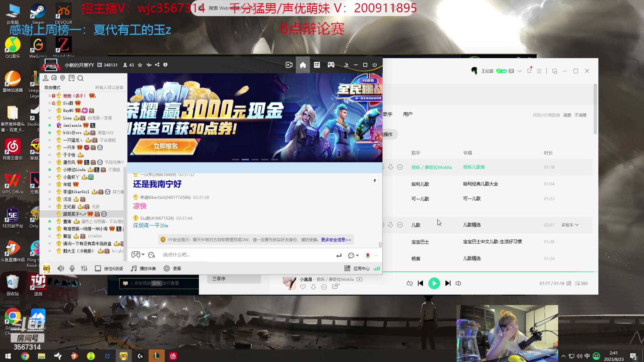The width and height of the screenshot is (644, 362).
Task: Mark search results as 满意
Action: [x=567, y=115]
